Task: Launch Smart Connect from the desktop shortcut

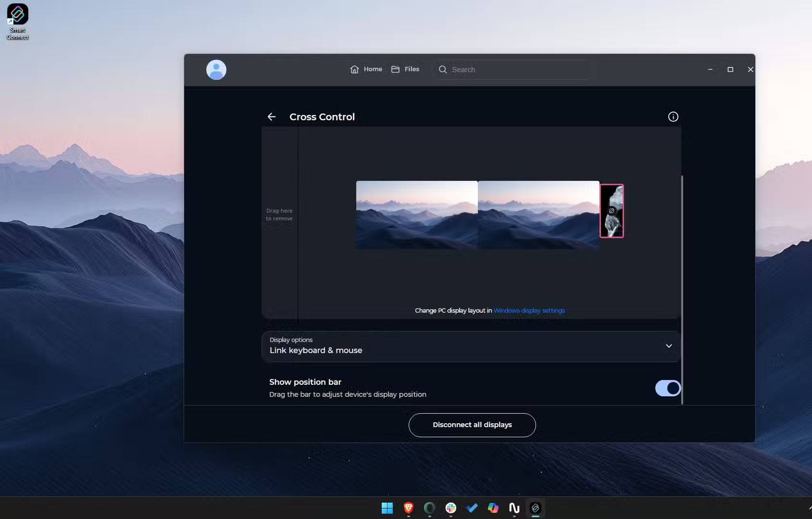Action: [x=18, y=13]
